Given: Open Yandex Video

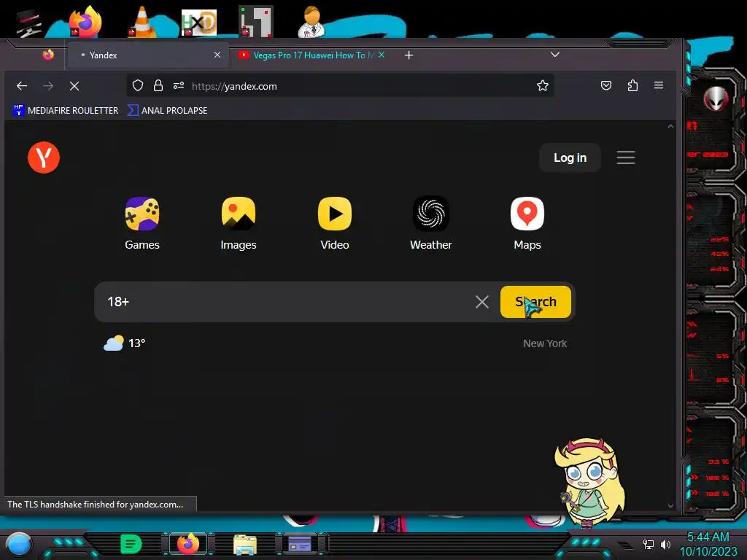Looking at the screenshot, I should tap(334, 223).
